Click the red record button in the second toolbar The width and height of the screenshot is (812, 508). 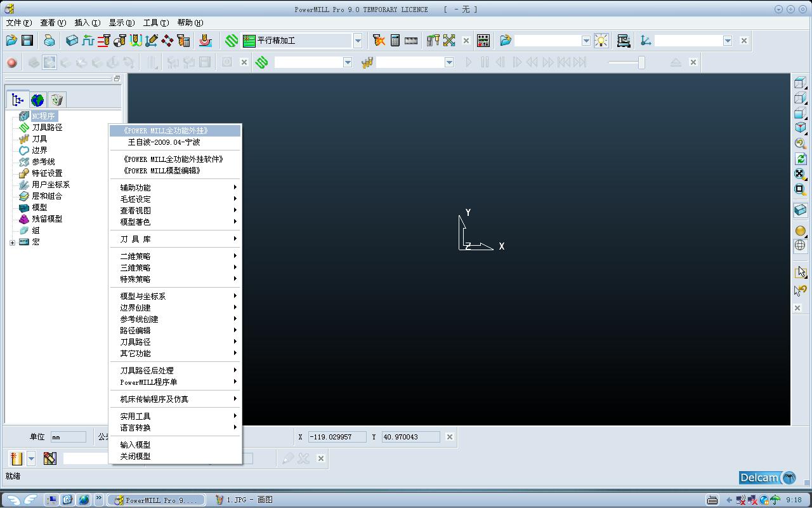coord(11,62)
